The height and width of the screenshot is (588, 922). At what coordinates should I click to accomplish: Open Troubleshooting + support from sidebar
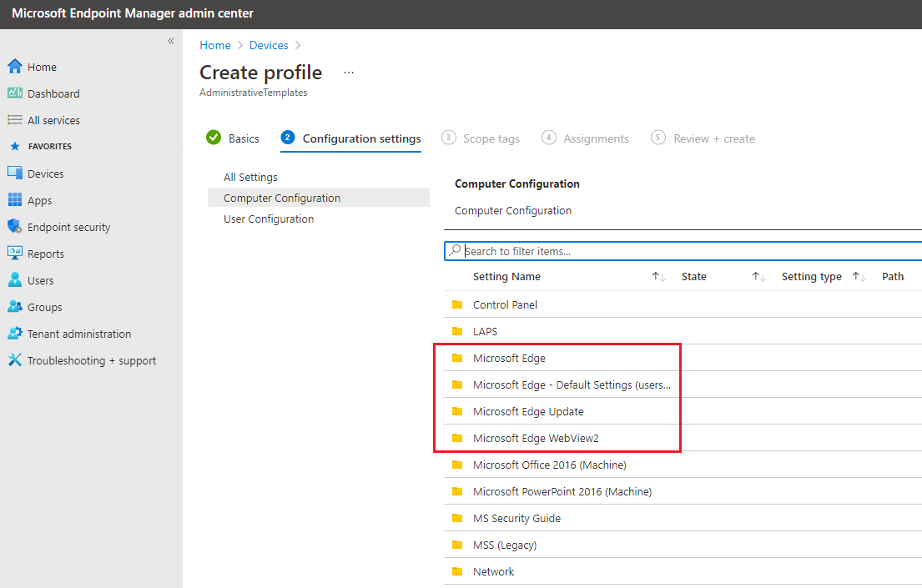[92, 360]
